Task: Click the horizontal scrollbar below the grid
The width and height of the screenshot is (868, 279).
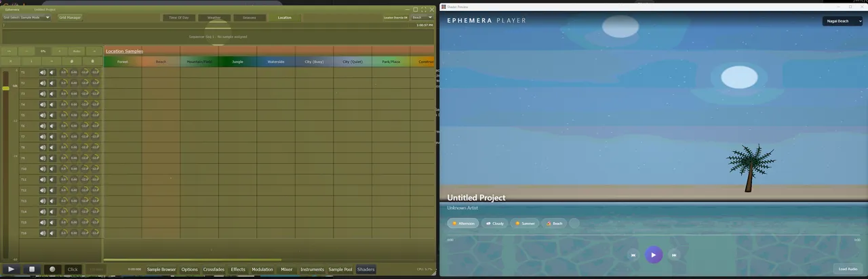Action: click(193, 259)
